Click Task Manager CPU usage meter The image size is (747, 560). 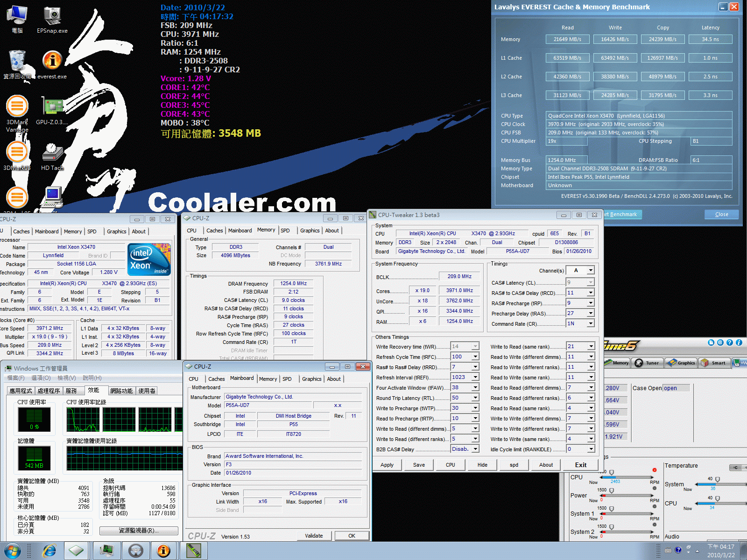coord(35,419)
